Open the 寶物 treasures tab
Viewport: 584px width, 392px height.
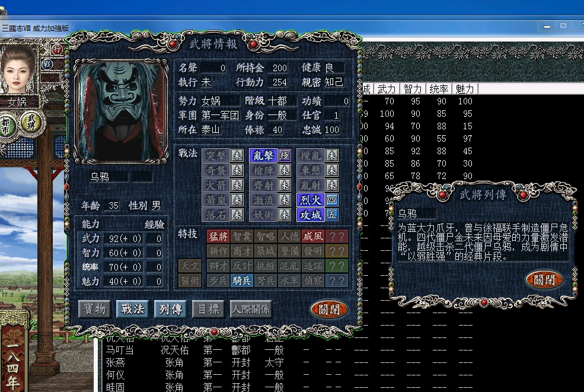(x=95, y=309)
